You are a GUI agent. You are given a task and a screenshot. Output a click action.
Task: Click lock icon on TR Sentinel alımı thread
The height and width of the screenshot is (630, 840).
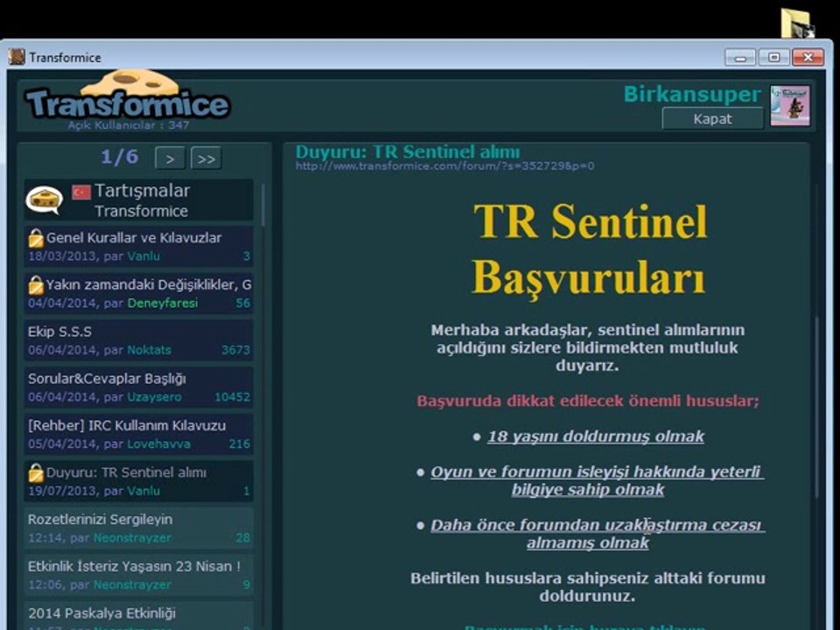(36, 473)
